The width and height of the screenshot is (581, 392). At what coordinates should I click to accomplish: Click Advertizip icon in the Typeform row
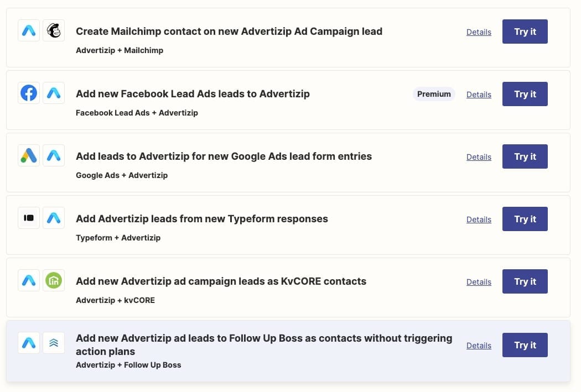click(54, 218)
